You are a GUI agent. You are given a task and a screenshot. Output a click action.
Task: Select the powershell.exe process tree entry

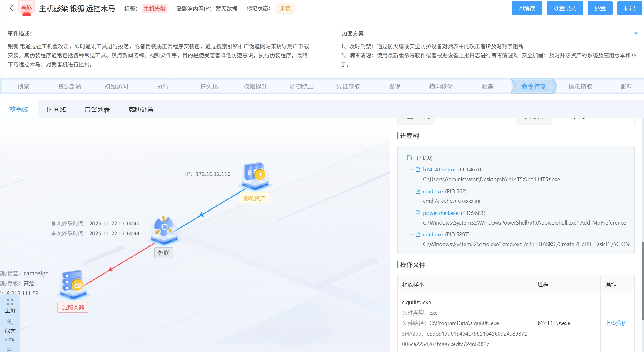(x=441, y=213)
